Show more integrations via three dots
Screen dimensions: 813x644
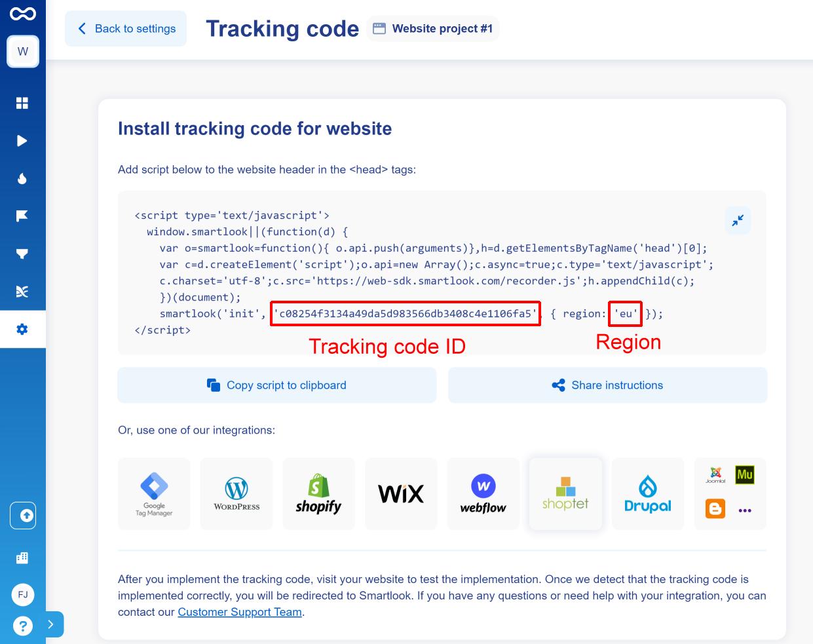[745, 510]
